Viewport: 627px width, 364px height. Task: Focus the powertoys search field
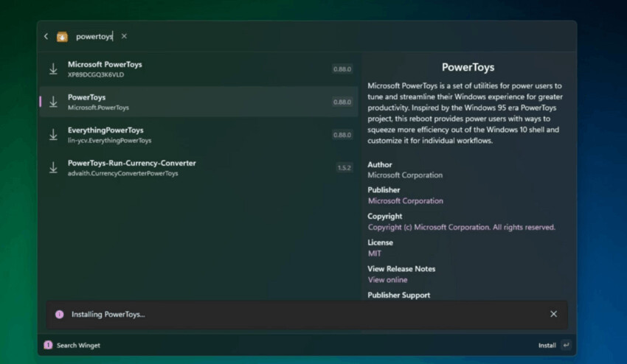(94, 36)
